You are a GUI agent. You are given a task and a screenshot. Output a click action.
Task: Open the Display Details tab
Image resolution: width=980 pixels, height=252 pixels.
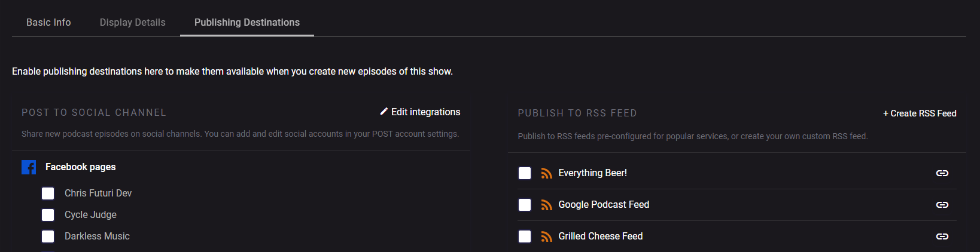coord(132,23)
